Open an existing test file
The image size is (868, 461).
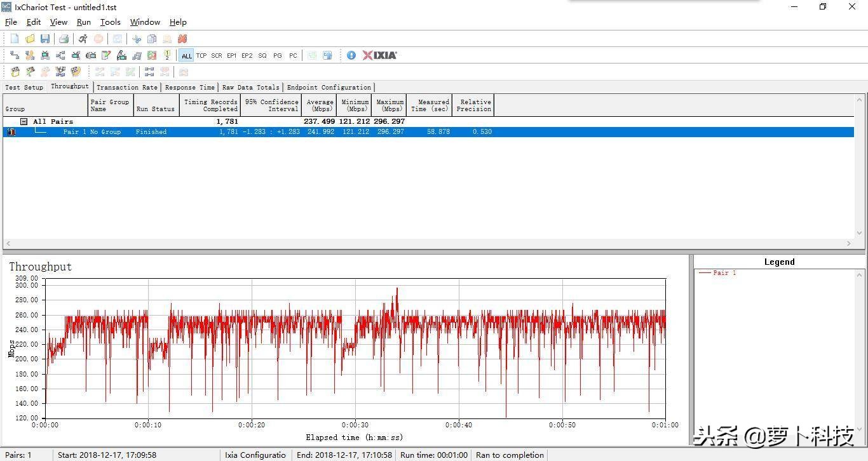[29, 39]
